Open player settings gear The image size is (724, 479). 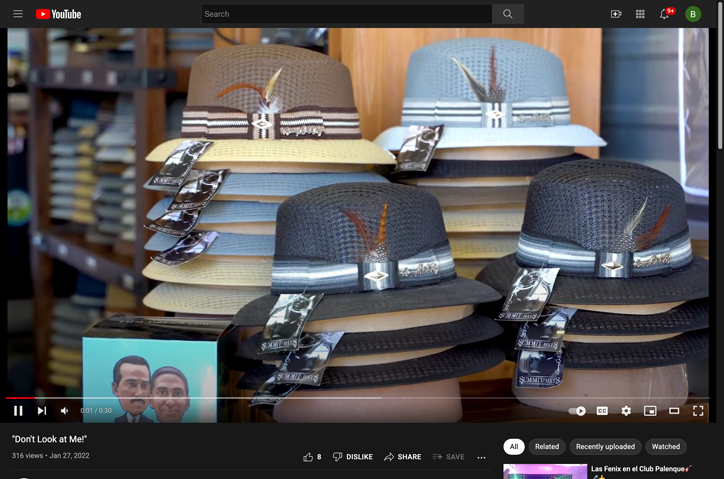click(626, 411)
